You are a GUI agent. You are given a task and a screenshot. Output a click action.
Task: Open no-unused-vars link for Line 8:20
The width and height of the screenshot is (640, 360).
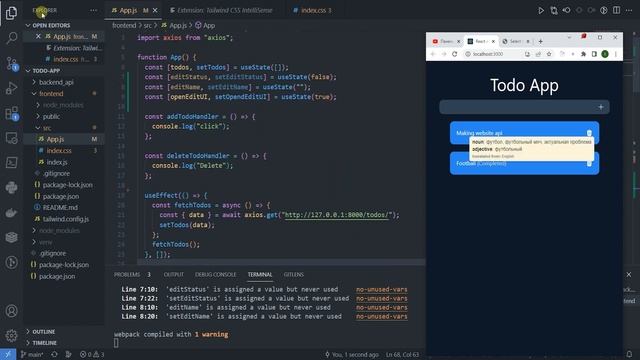[381, 316]
